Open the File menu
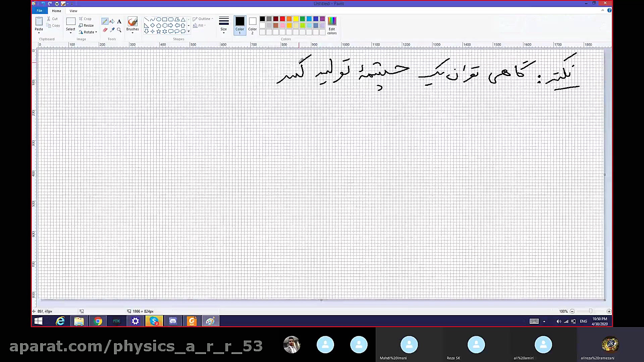644x362 pixels. click(39, 11)
